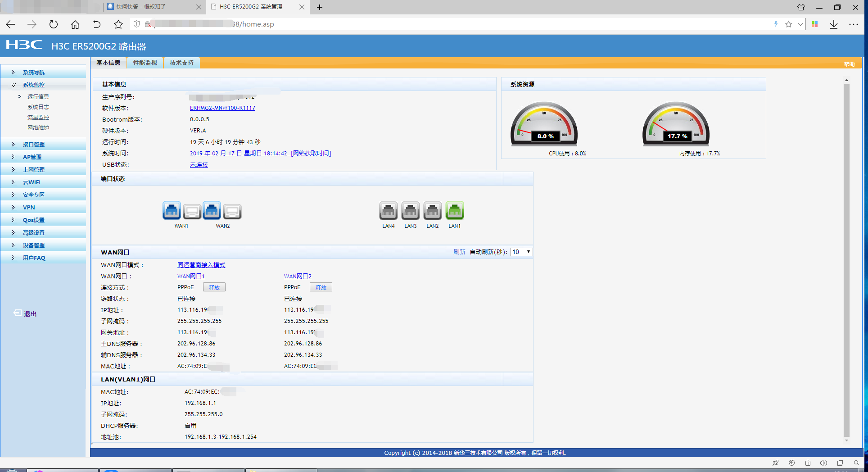Click the USB status 未连接 link
Screen dimensions: 868x472
[199, 164]
